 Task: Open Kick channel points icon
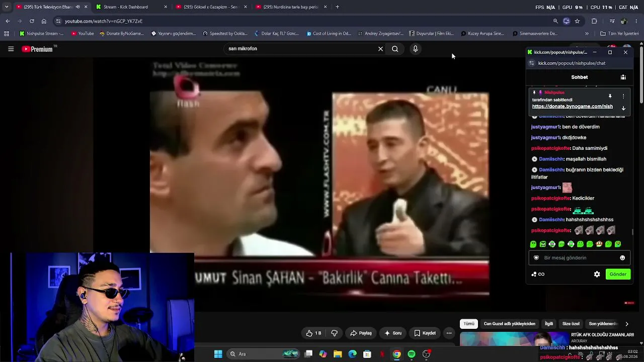[x=534, y=274]
